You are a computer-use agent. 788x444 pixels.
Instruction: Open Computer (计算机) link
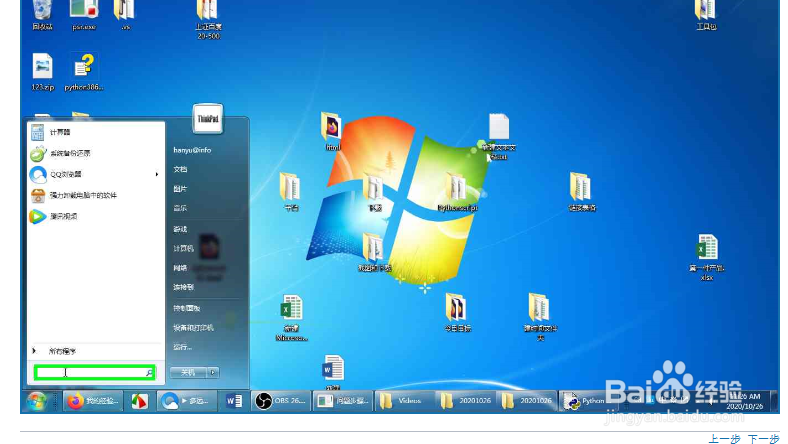click(183, 248)
